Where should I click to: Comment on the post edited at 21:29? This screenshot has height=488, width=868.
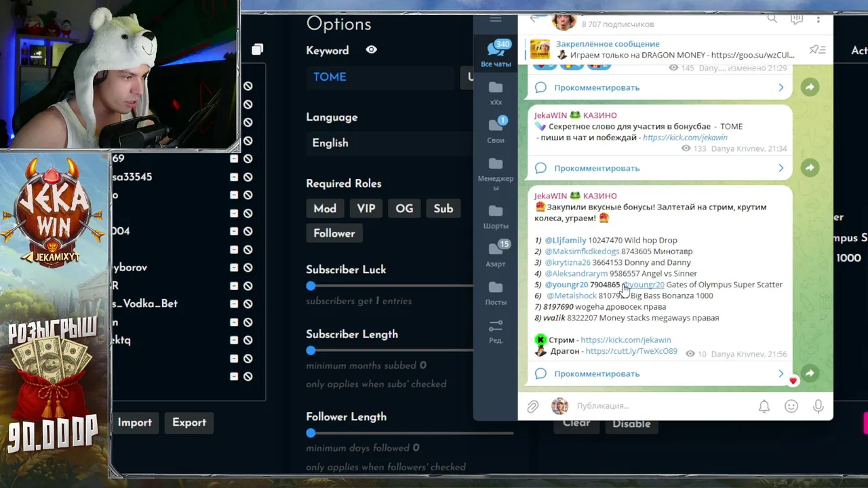pos(597,87)
